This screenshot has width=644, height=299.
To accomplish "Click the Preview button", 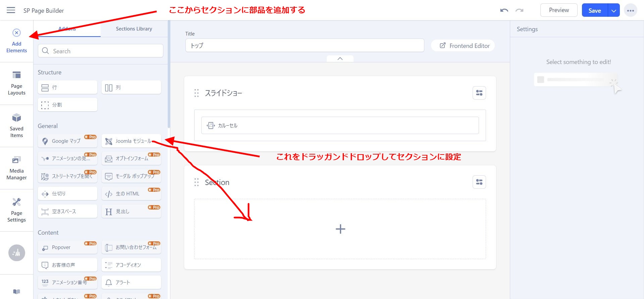I will (558, 10).
